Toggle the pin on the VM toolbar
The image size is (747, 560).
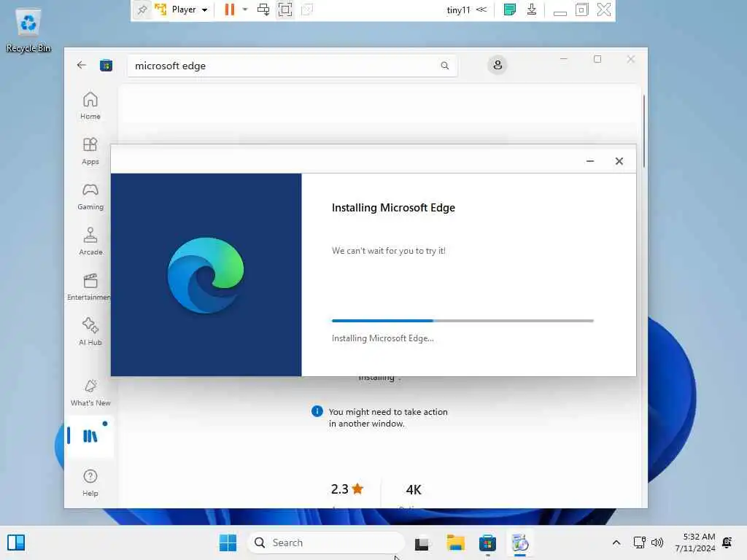[x=142, y=9]
